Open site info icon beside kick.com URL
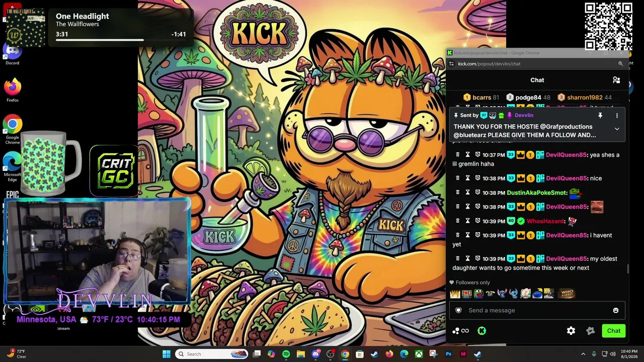 click(x=451, y=64)
